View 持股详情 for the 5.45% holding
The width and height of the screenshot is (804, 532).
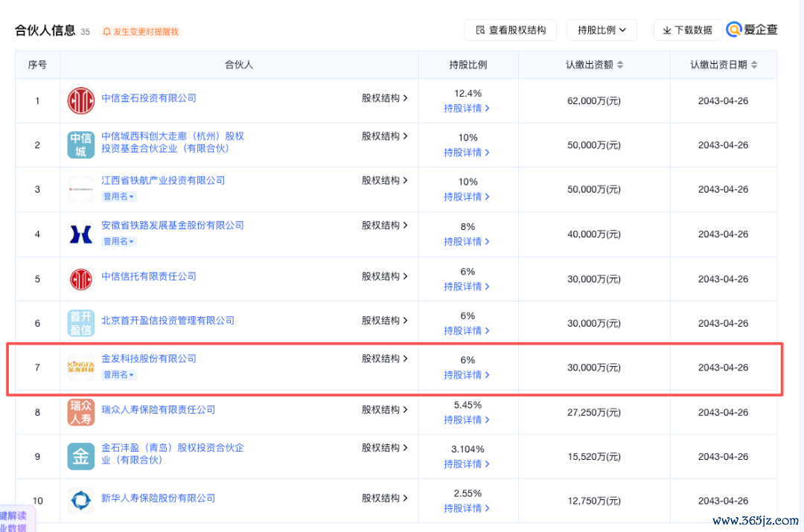(x=467, y=420)
